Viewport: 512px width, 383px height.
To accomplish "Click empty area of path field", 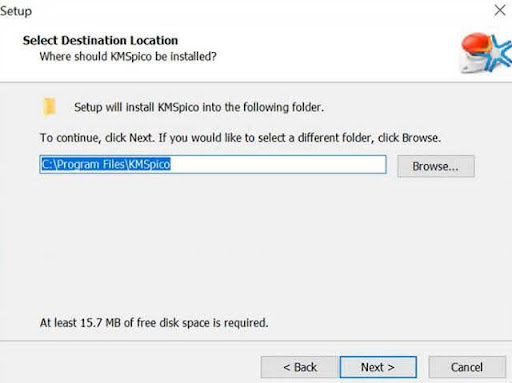I will click(278, 164).
